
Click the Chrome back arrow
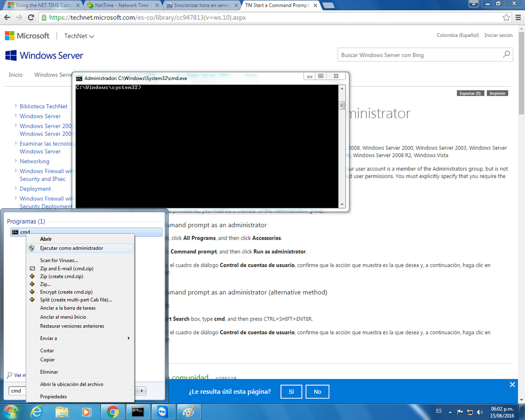[x=7, y=17]
